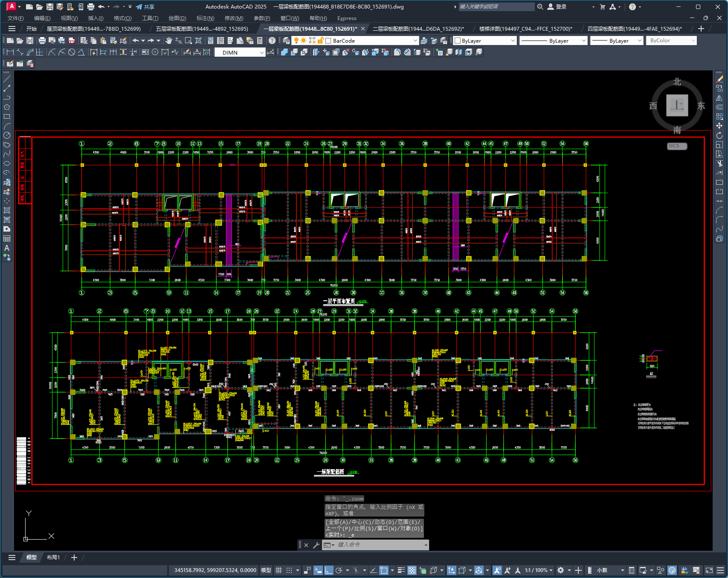The image size is (728, 578).
Task: Select the Pan (hand) tool
Action: coord(168,41)
